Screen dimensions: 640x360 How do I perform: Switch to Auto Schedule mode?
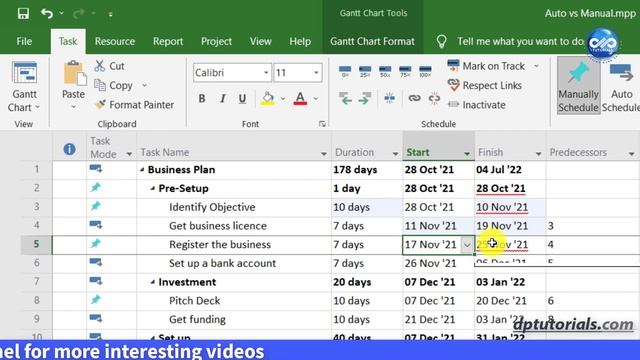tap(621, 87)
